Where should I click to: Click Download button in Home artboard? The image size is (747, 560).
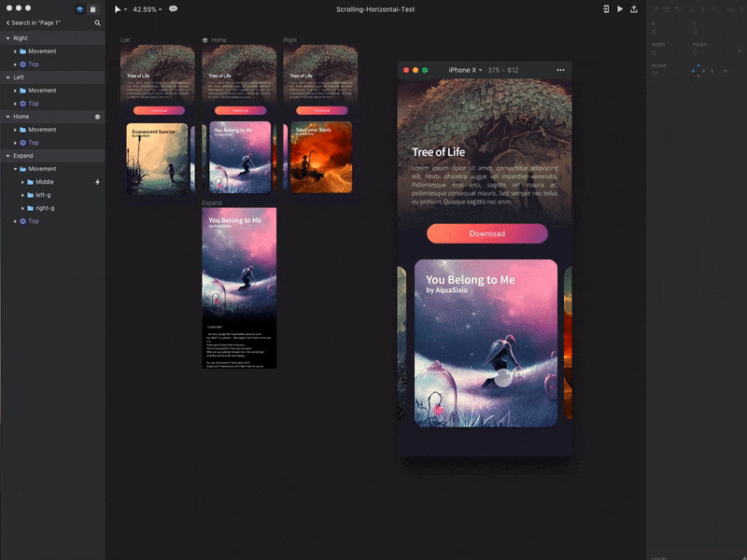coord(240,110)
